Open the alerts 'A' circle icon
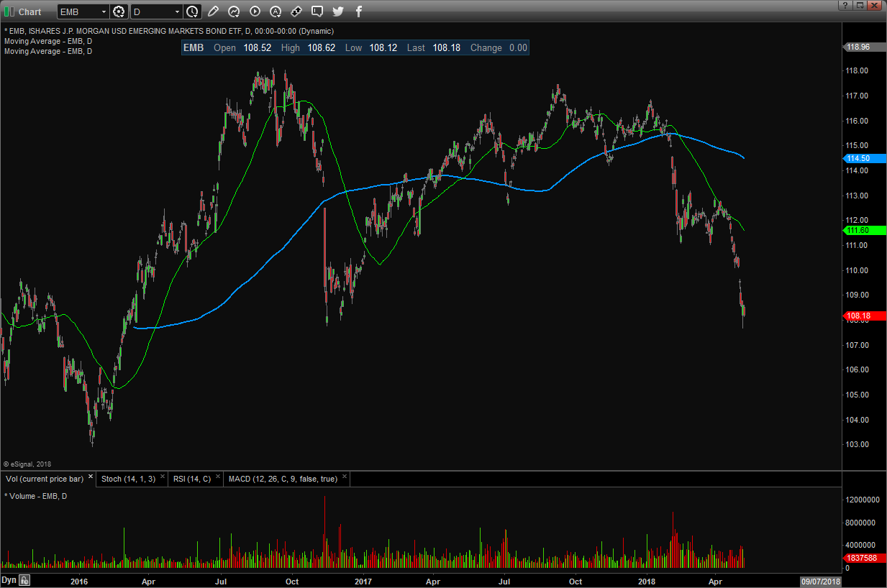 276,12
